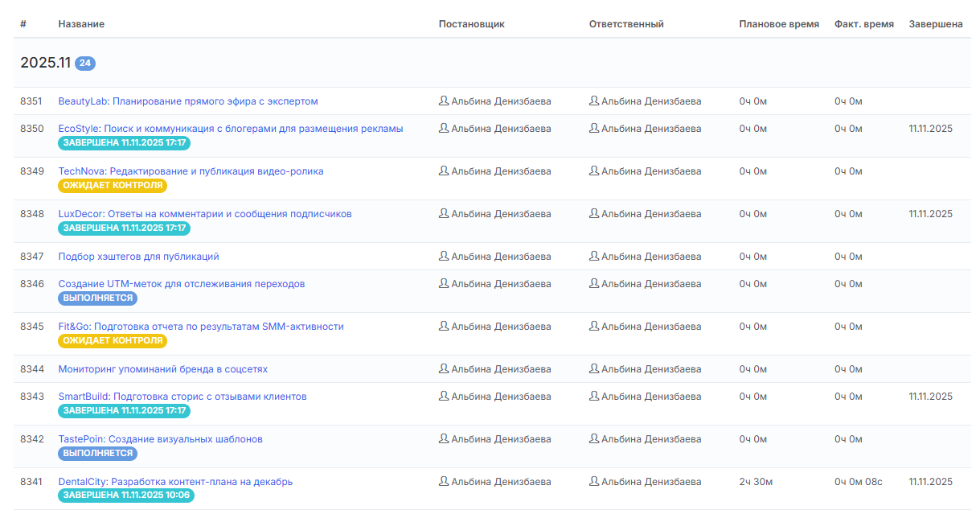
Task: Click the assigner user icon in task 8341 row
Action: [x=444, y=482]
